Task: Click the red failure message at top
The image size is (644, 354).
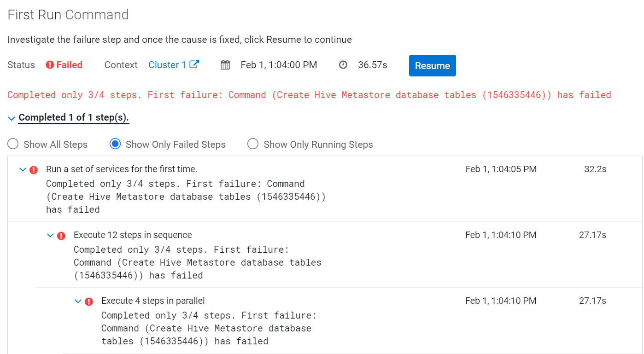Action: 309,95
